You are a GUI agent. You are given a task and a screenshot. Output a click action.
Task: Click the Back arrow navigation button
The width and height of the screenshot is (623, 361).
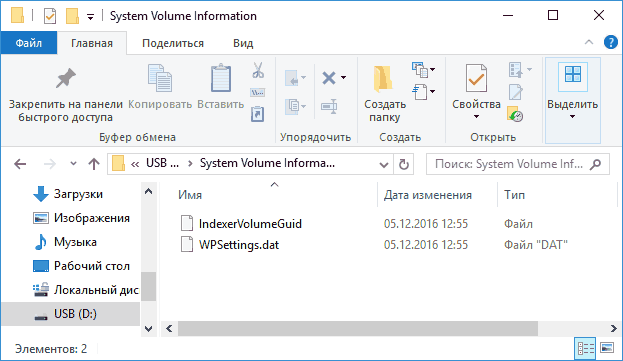[20, 164]
